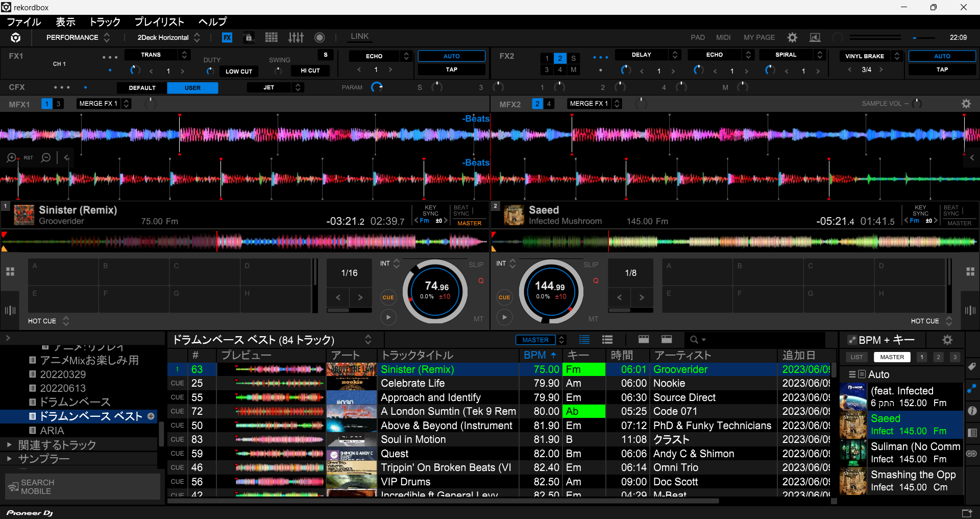Click RST waveform zoom reset
The height and width of the screenshot is (519, 980).
coord(28,158)
